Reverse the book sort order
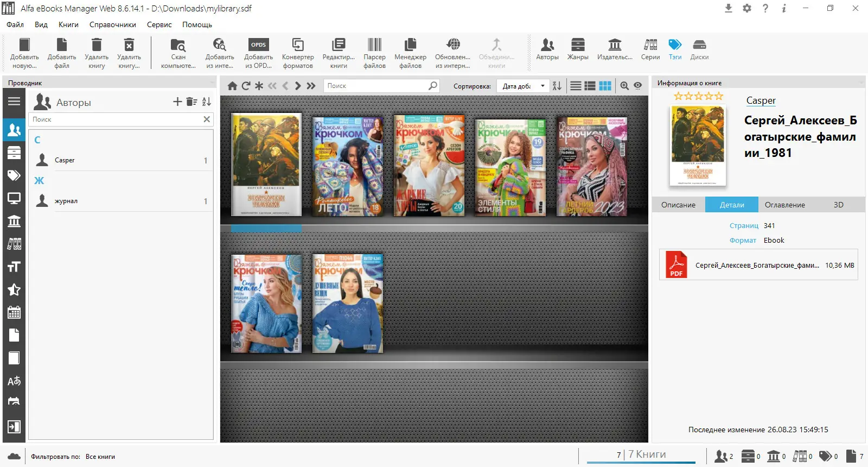 pyautogui.click(x=557, y=86)
